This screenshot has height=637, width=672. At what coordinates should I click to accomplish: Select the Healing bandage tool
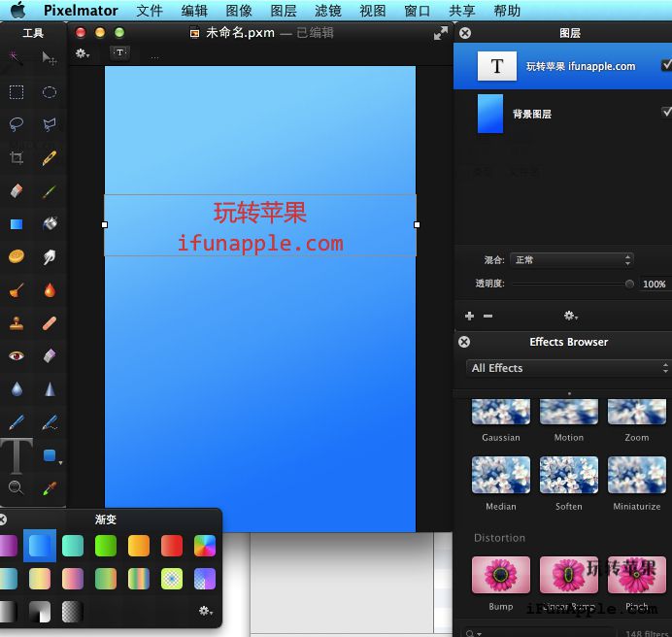[50, 323]
